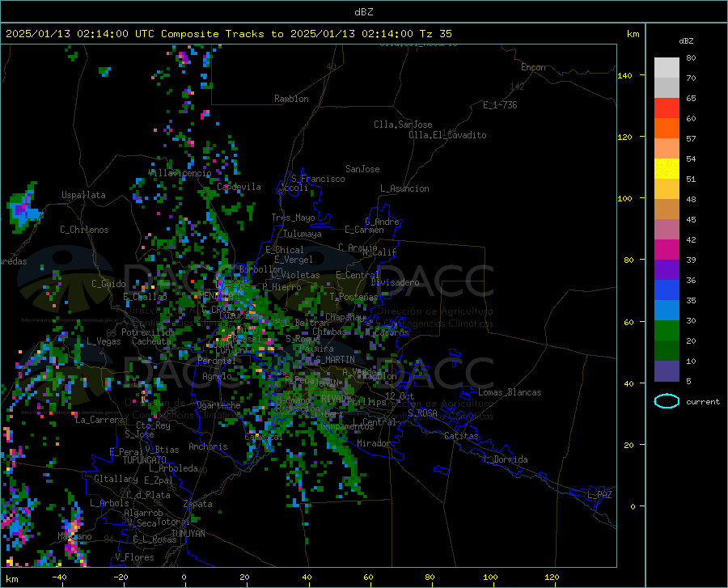
Task: Click the 'S_MARTIN' map label
Action: [x=335, y=360]
